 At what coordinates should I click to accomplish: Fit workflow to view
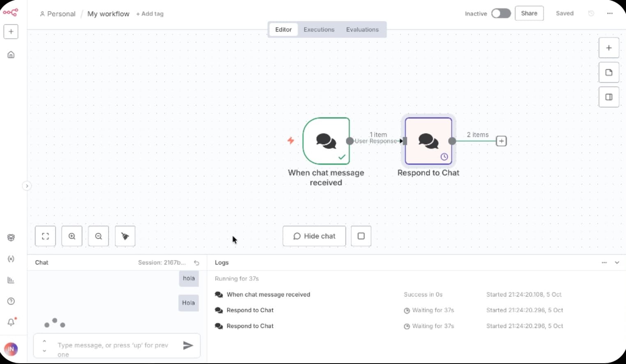pos(46,236)
